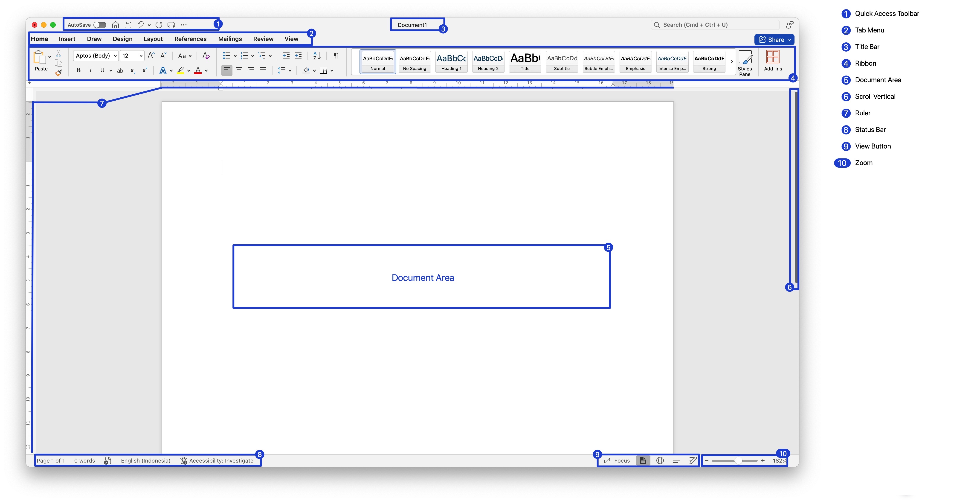Click the zoom slider handle
This screenshot has width=980, height=501.
(x=738, y=460)
